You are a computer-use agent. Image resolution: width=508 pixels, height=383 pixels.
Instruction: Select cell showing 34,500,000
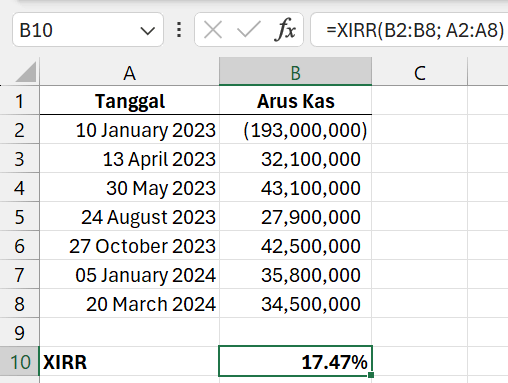click(x=295, y=303)
